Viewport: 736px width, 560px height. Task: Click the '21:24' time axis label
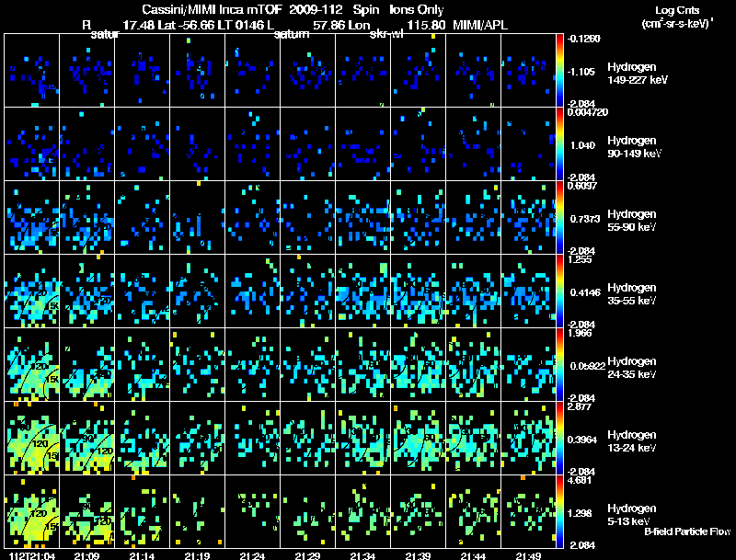(x=252, y=555)
